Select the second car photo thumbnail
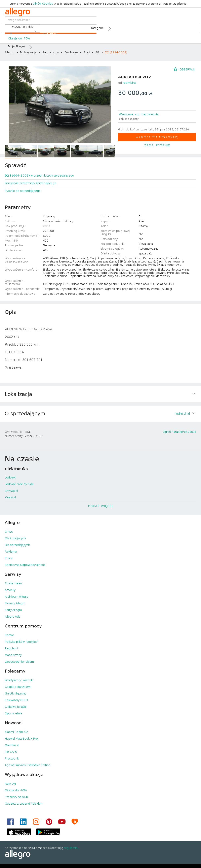The image size is (201, 868). [x=29, y=151]
